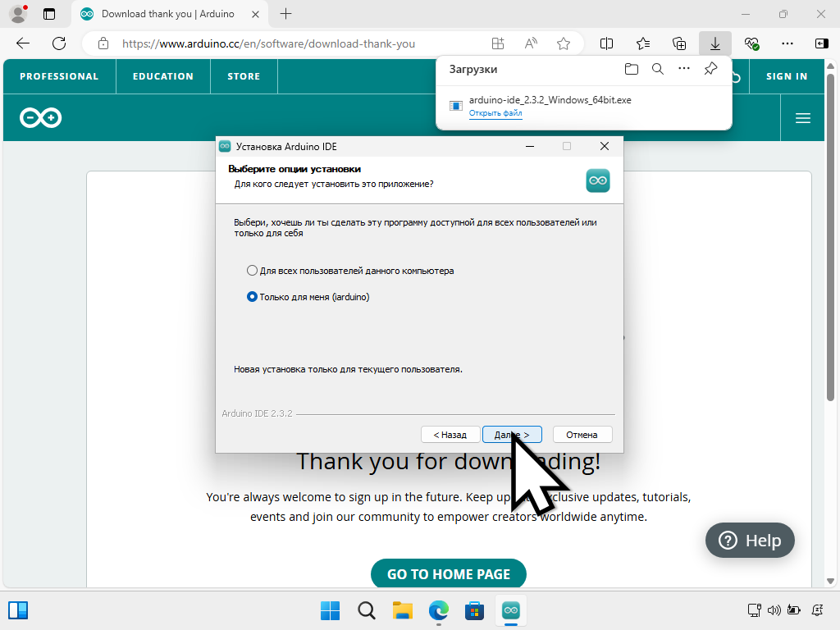Image resolution: width=840 pixels, height=630 pixels.
Task: Click SIGN IN on Arduino site
Action: click(x=787, y=76)
